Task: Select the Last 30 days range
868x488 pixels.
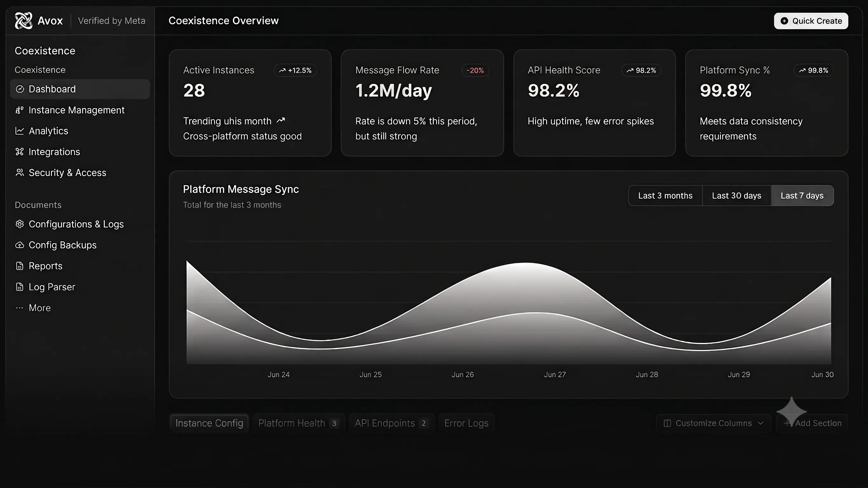Action: (737, 196)
